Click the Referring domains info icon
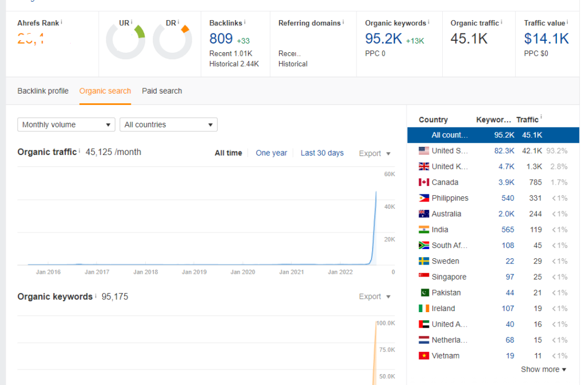588x385 pixels. [343, 22]
